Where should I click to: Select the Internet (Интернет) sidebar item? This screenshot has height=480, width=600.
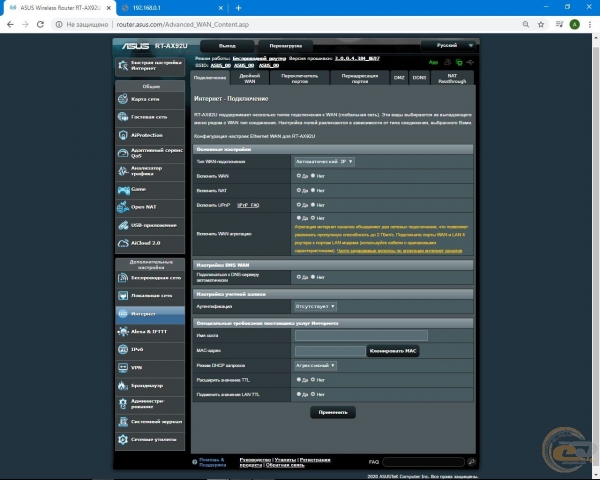[x=150, y=314]
